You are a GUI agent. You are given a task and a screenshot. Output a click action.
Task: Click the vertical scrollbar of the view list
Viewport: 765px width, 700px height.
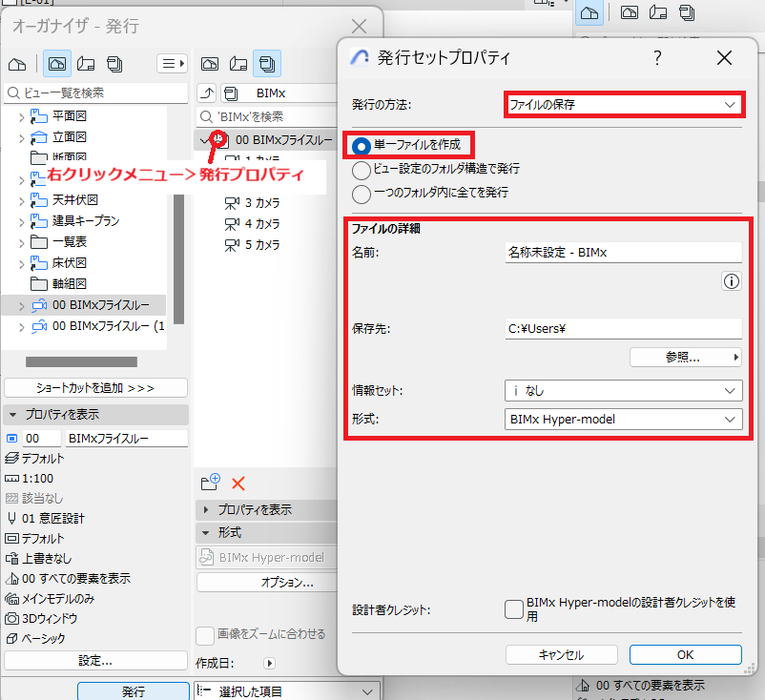tap(179, 258)
